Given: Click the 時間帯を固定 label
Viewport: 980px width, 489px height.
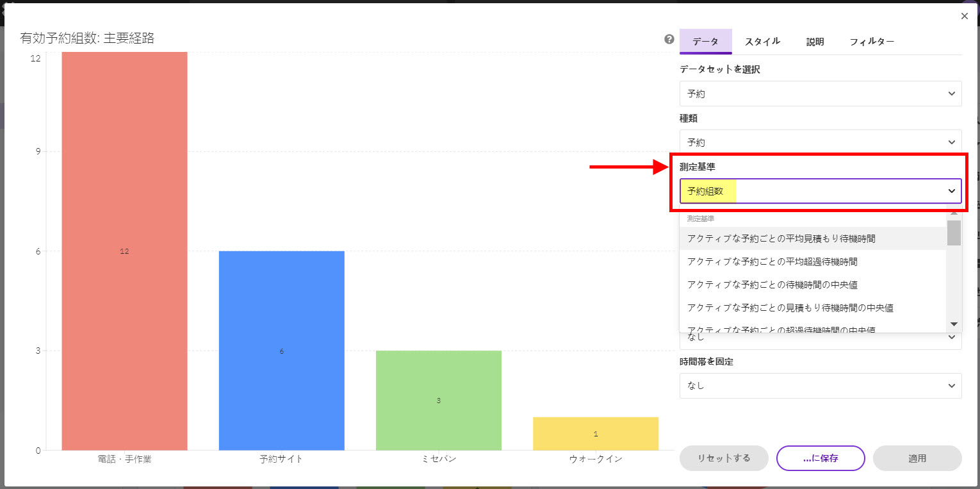Looking at the screenshot, I should tap(706, 361).
